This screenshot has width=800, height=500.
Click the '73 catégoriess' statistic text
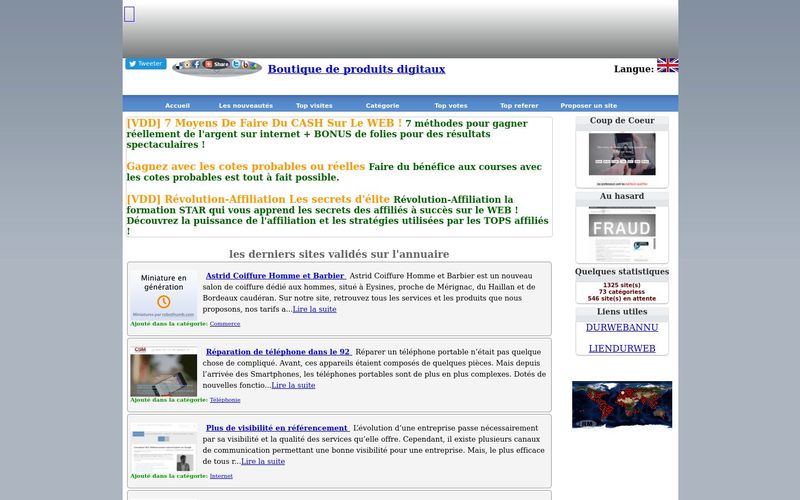(x=622, y=292)
